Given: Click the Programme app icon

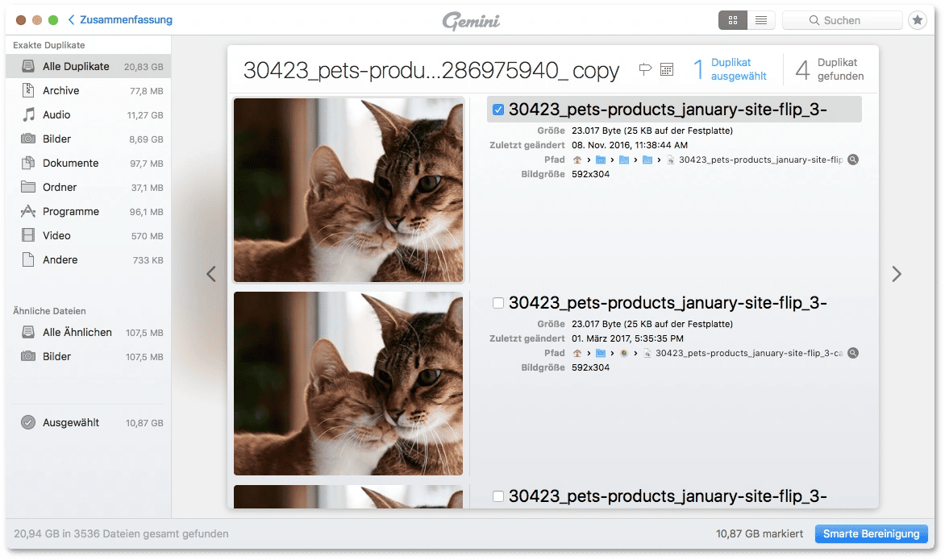Looking at the screenshot, I should (28, 211).
